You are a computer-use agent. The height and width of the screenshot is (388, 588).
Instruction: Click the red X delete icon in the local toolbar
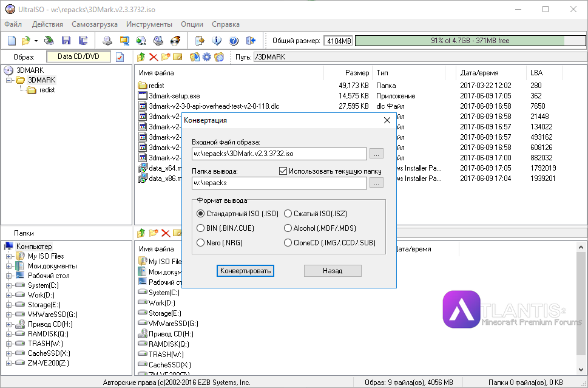166,233
